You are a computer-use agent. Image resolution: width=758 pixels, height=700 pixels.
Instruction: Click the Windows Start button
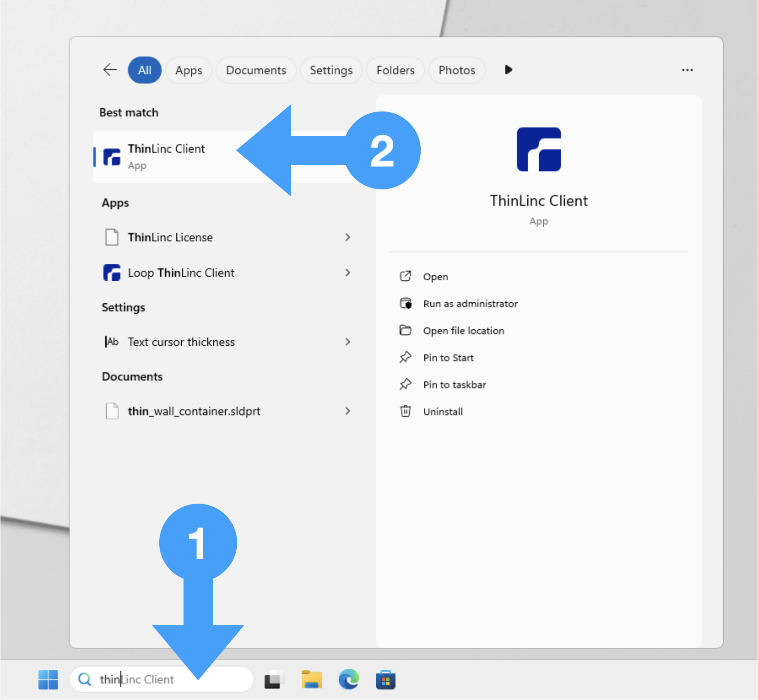pyautogui.click(x=48, y=679)
